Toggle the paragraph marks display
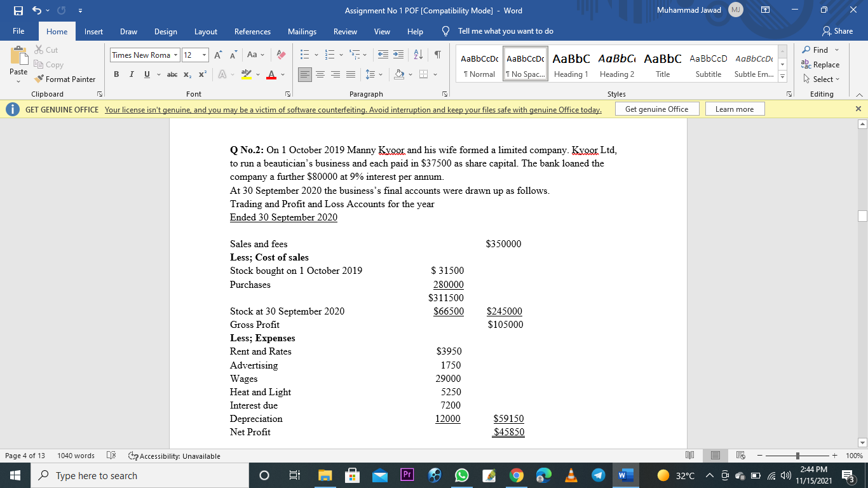 436,56
